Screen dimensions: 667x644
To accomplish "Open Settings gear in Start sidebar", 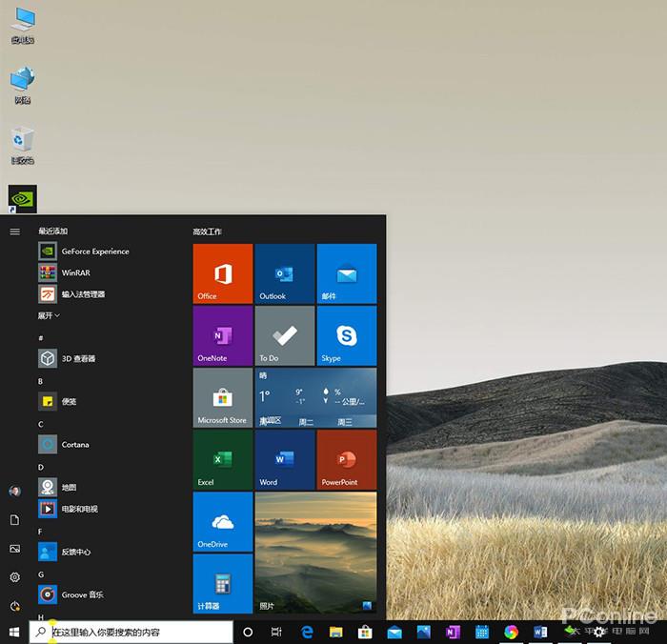I will pos(14,577).
